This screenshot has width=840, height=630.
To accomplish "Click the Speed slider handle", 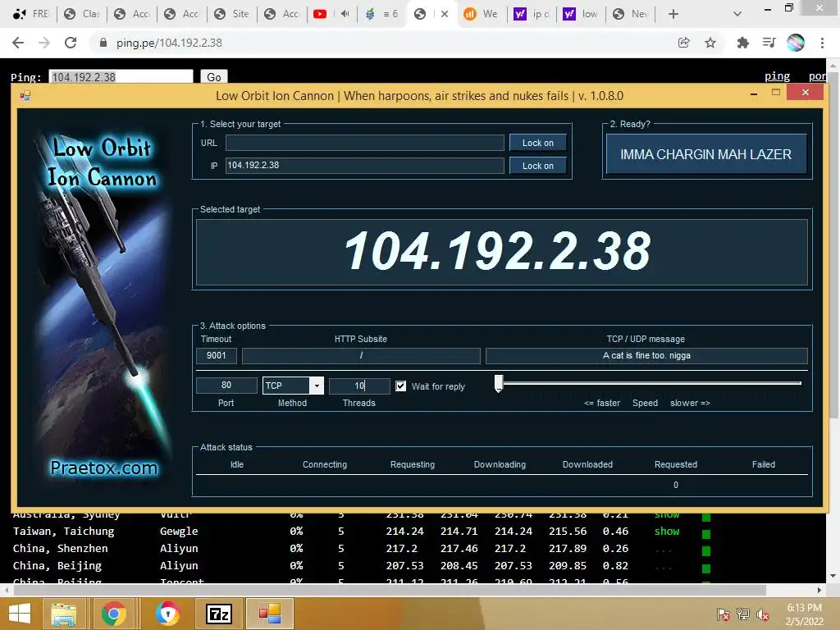I will 499,383.
